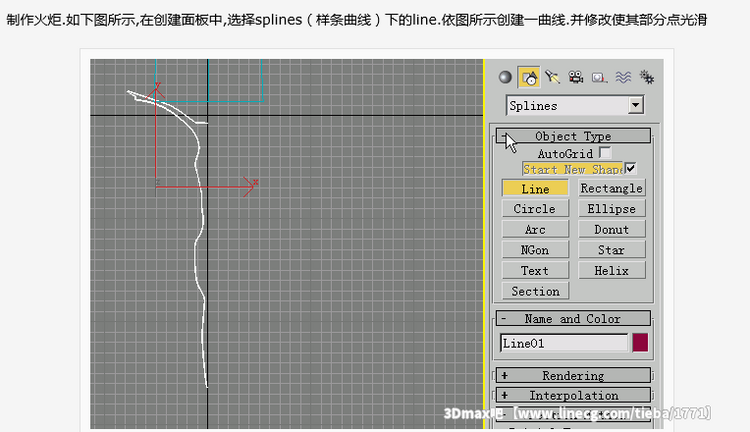750x432 pixels.
Task: Click the red X axis gizmo arrow
Action: tap(249, 187)
